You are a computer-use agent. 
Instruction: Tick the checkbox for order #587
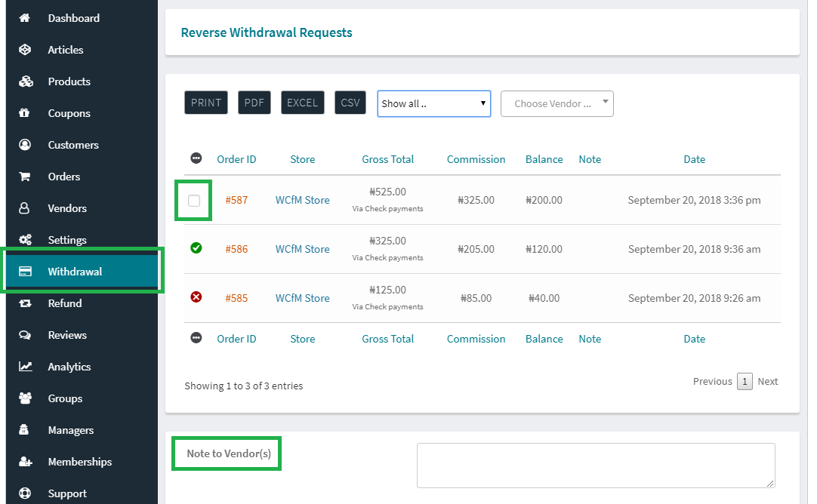tap(194, 201)
